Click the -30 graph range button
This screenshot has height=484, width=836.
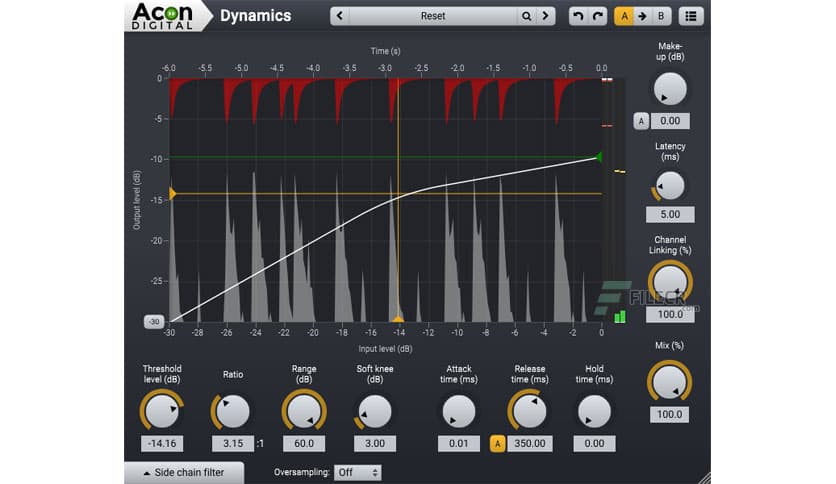[x=154, y=321]
